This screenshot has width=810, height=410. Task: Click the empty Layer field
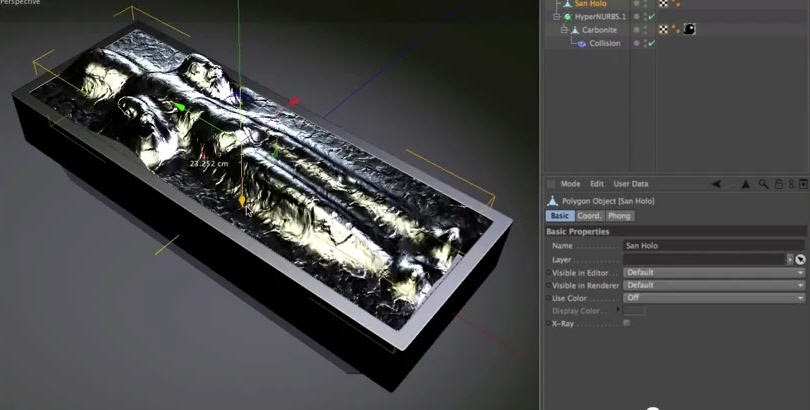tap(705, 259)
